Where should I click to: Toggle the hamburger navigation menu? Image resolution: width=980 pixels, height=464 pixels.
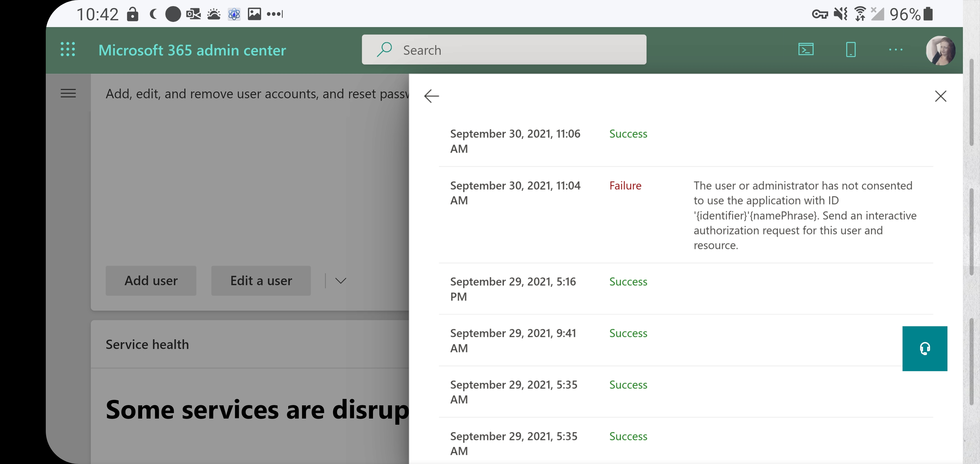coord(68,93)
